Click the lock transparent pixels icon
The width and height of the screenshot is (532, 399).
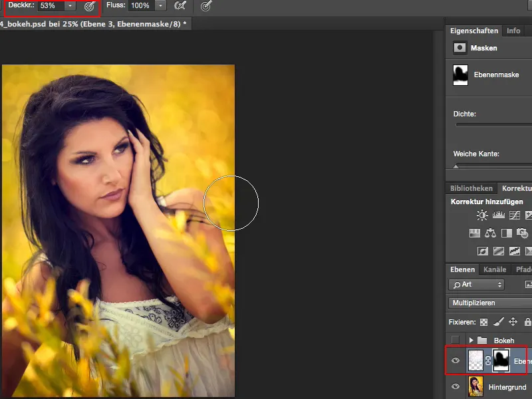(483, 322)
